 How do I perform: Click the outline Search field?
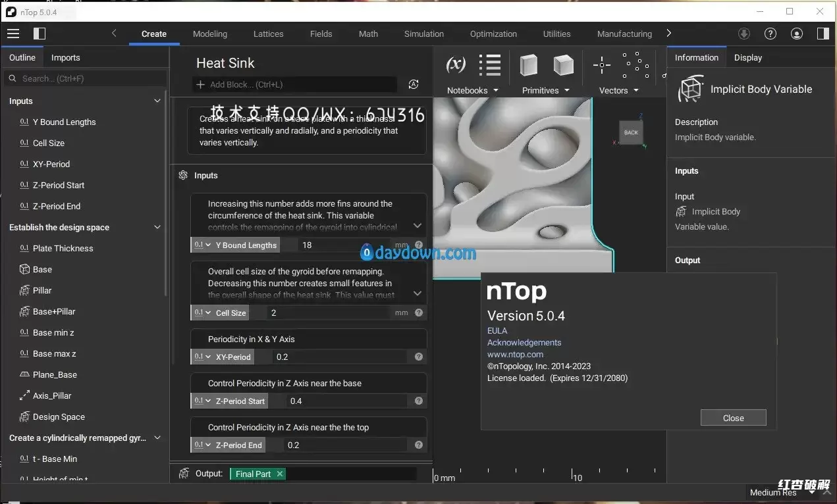(x=85, y=78)
